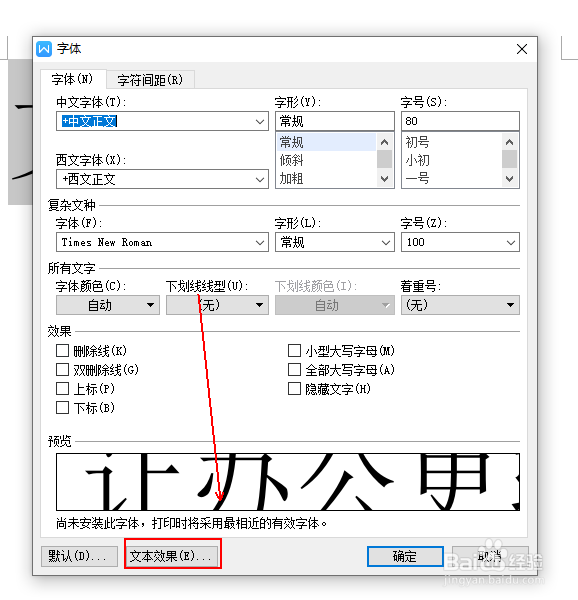
Task: Open 文本效果(E)... settings
Action: [x=173, y=556]
